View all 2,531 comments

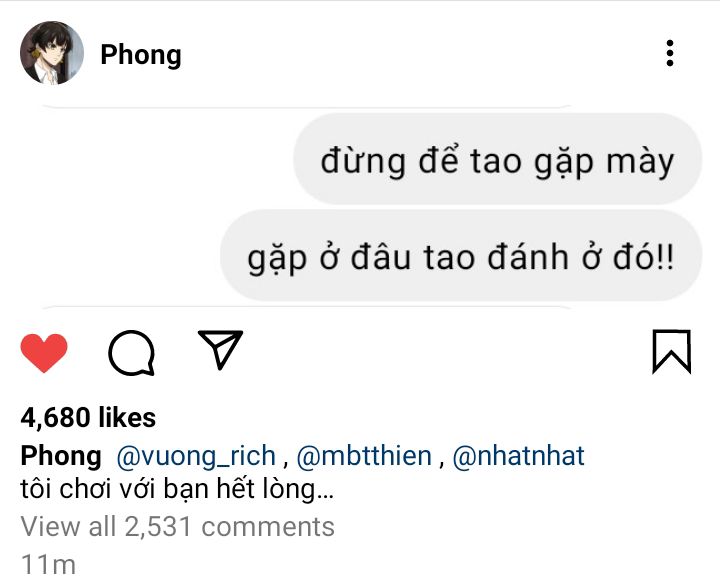(177, 526)
